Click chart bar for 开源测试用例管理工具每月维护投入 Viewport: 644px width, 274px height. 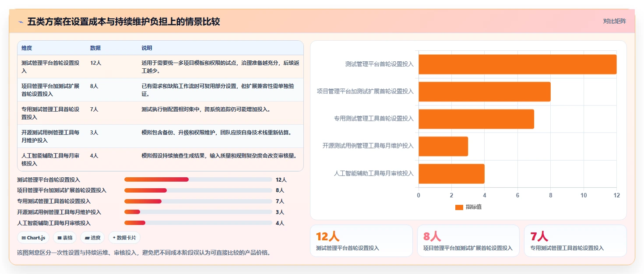(x=443, y=146)
